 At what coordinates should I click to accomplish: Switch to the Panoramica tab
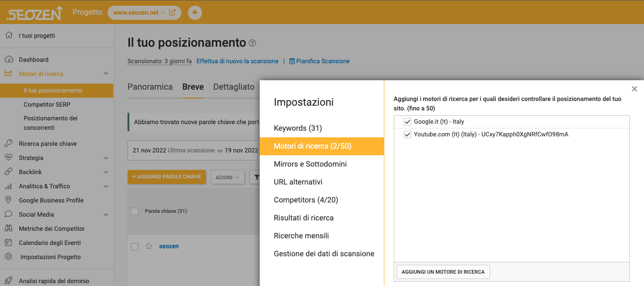(x=150, y=87)
